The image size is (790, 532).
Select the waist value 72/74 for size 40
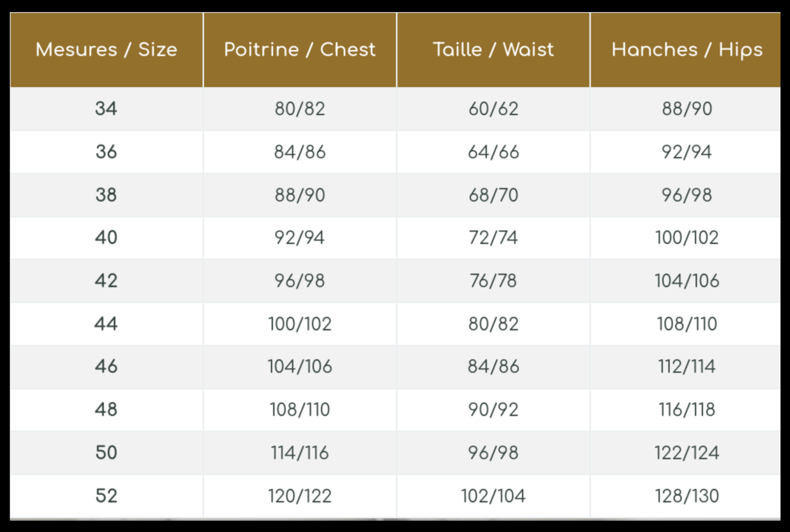[x=493, y=238]
